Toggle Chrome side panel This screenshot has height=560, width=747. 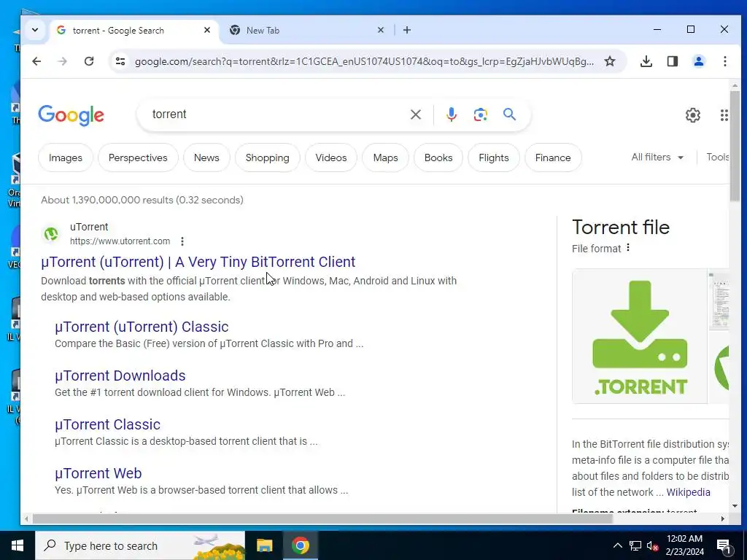(672, 61)
